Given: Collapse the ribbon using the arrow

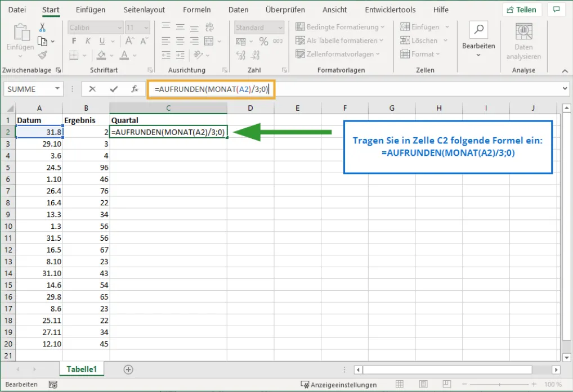Looking at the screenshot, I should click(x=565, y=70).
